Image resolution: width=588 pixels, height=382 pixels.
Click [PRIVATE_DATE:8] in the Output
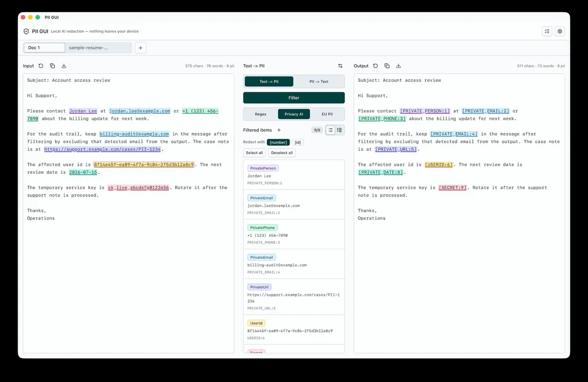[381, 172]
